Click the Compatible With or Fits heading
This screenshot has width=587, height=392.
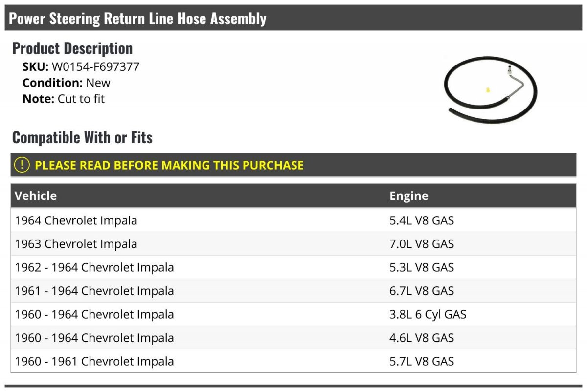coord(82,138)
